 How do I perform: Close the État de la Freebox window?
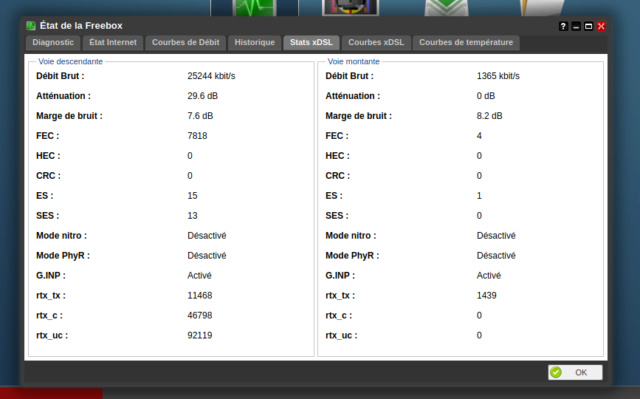(x=601, y=27)
